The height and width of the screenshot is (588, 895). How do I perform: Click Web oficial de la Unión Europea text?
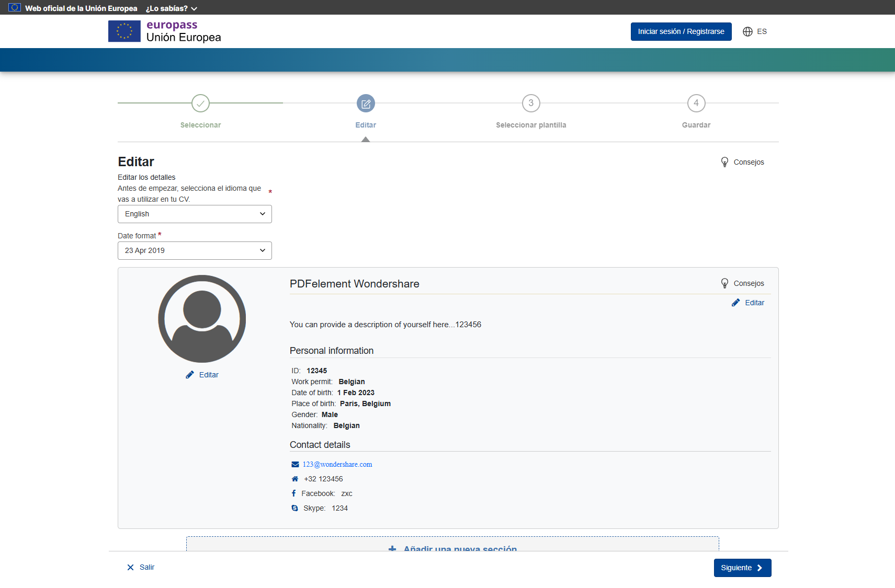[81, 8]
